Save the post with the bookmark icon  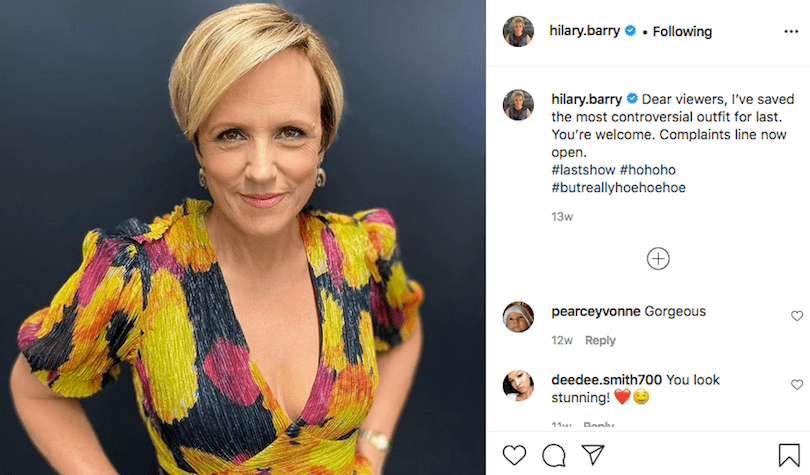[789, 455]
